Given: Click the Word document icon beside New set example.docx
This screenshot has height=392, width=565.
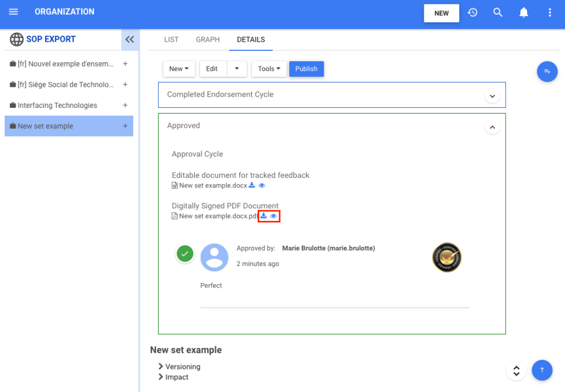Looking at the screenshot, I should pos(175,185).
